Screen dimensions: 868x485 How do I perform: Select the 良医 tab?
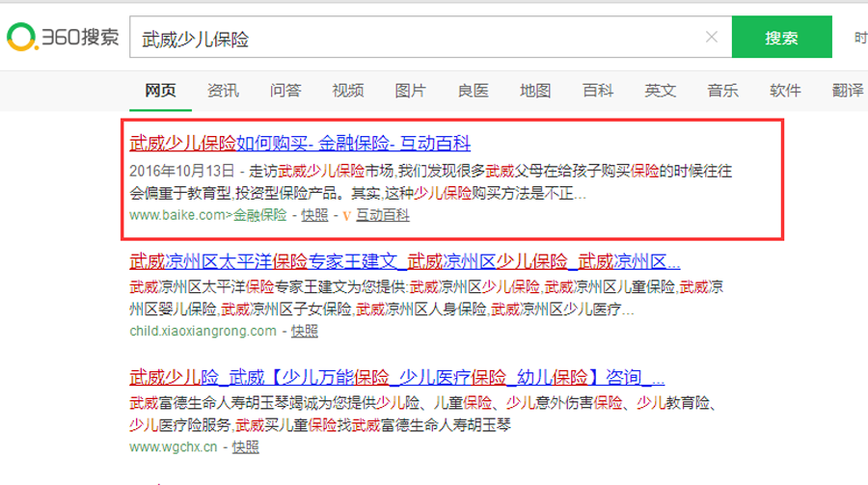(473, 91)
